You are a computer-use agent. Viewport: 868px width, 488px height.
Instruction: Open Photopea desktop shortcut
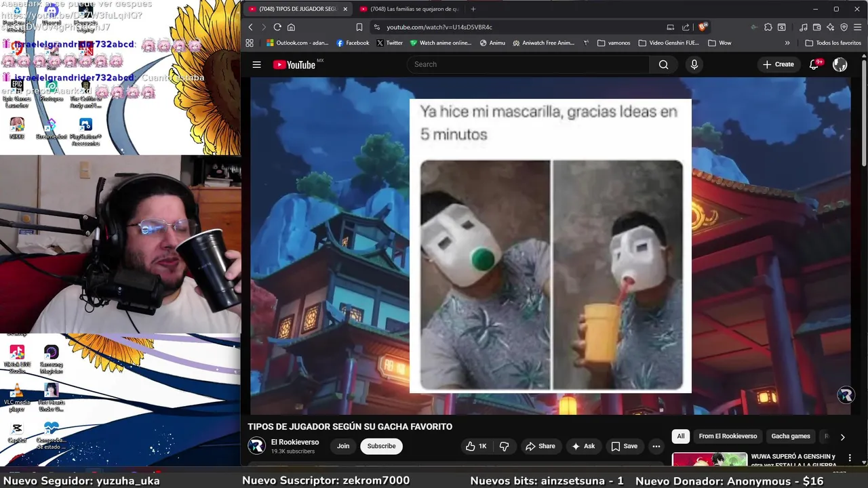click(51, 91)
